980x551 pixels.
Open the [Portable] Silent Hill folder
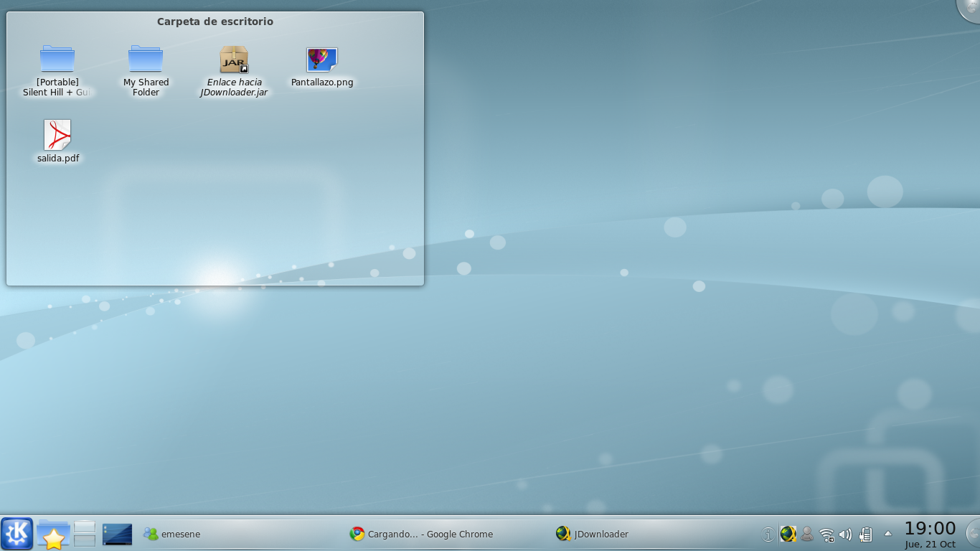pos(57,71)
